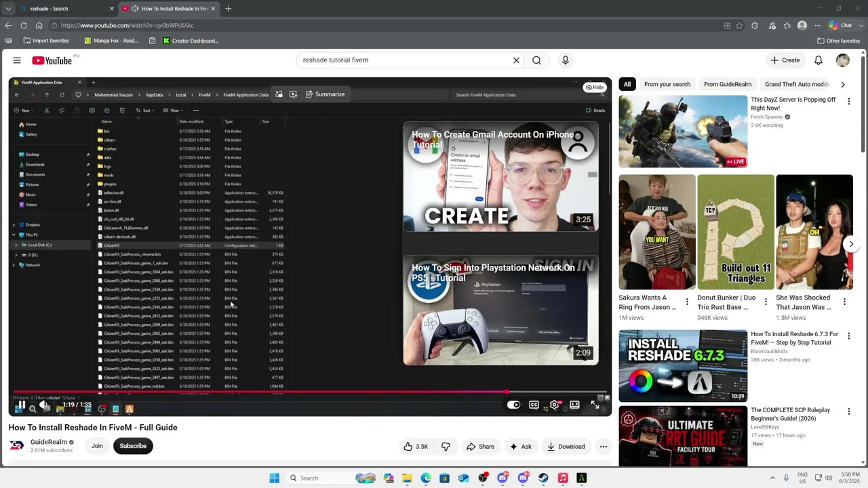
Task: Open the taskbar clock and date
Action: tap(850, 478)
